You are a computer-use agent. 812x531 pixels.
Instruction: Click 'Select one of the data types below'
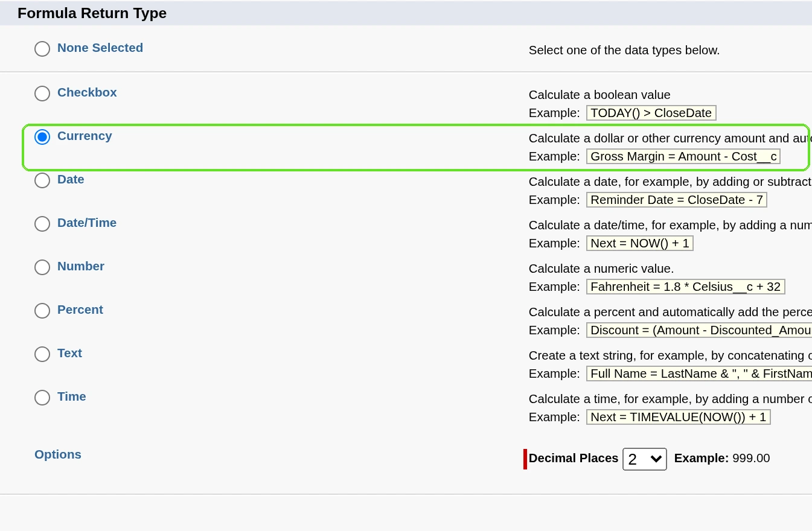point(624,50)
